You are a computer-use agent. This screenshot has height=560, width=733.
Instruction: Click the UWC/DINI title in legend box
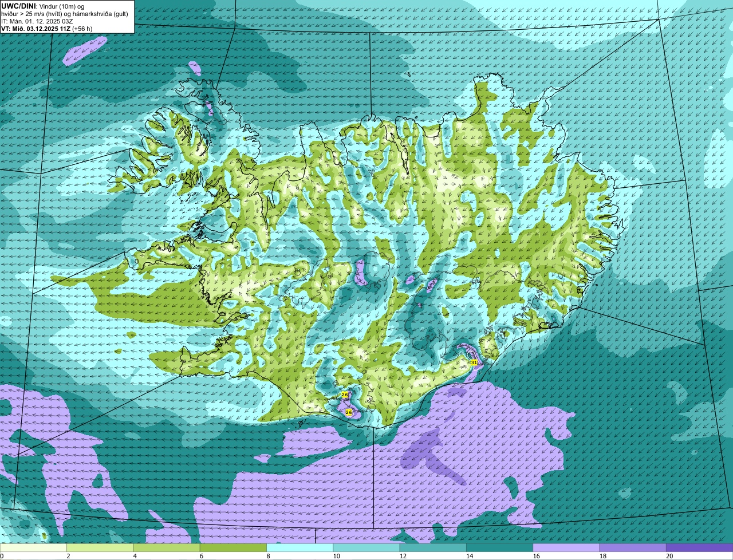(x=18, y=6)
